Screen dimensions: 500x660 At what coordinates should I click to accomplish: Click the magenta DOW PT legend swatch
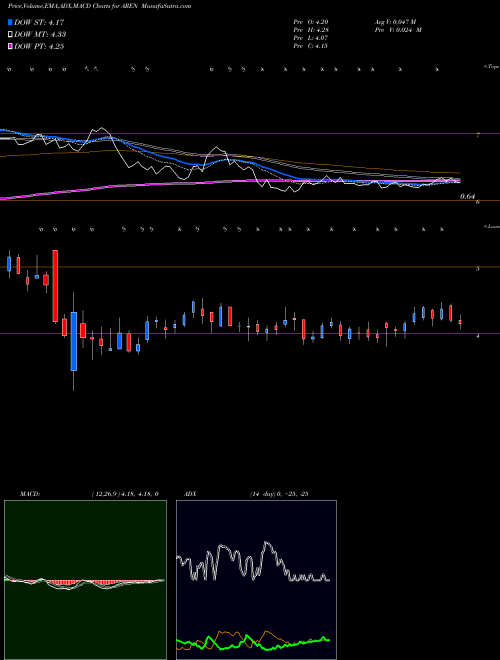11,46
